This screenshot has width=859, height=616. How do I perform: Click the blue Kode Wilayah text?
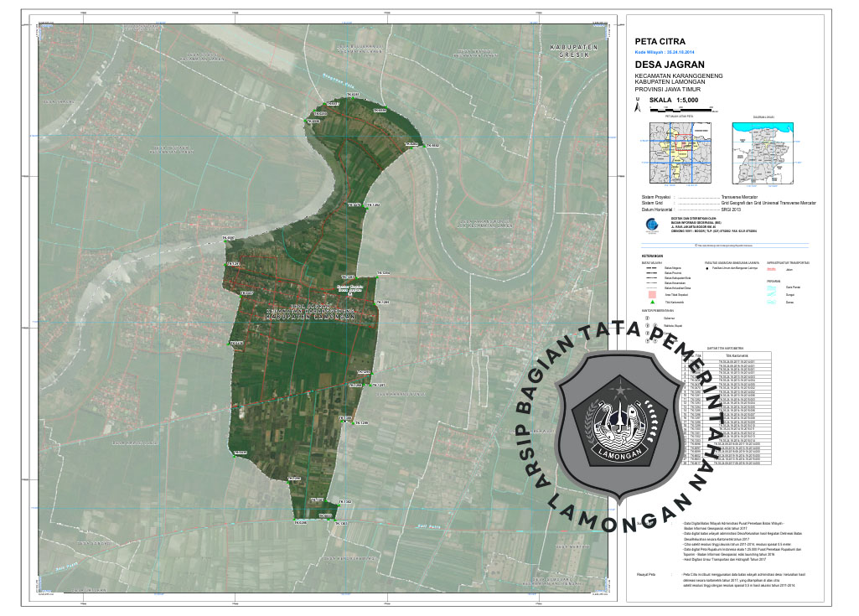tap(668, 50)
